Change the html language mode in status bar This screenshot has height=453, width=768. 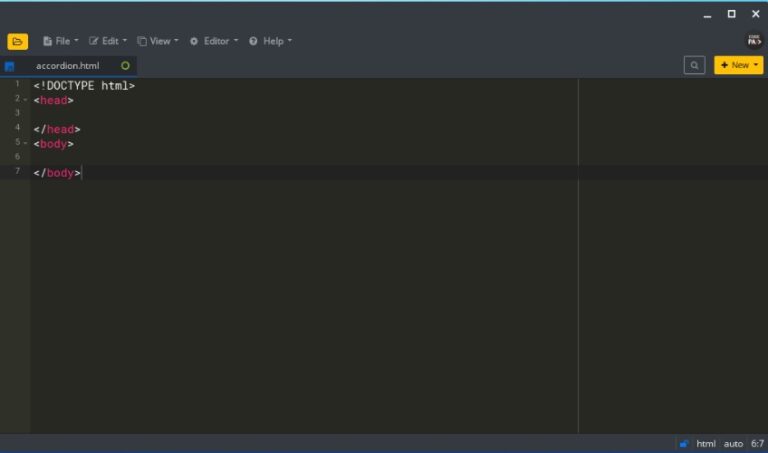click(706, 444)
